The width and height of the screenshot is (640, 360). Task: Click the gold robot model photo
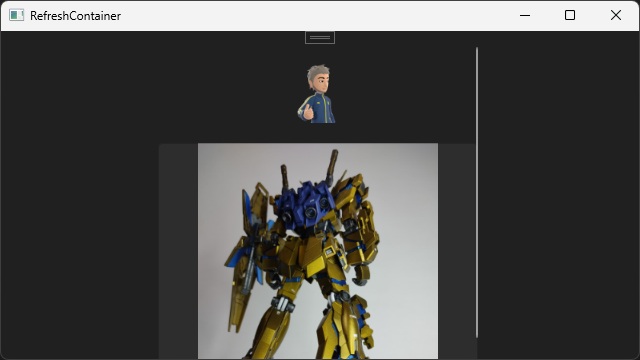[x=318, y=251]
